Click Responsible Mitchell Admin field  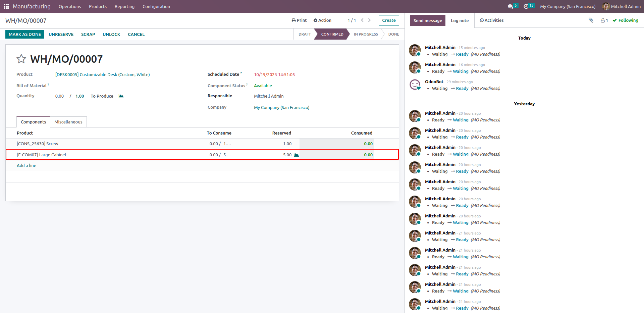(269, 96)
